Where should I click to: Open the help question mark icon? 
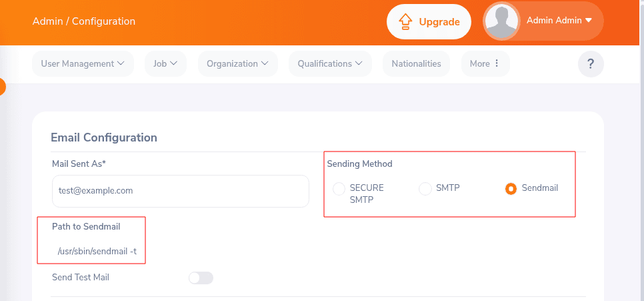[591, 64]
